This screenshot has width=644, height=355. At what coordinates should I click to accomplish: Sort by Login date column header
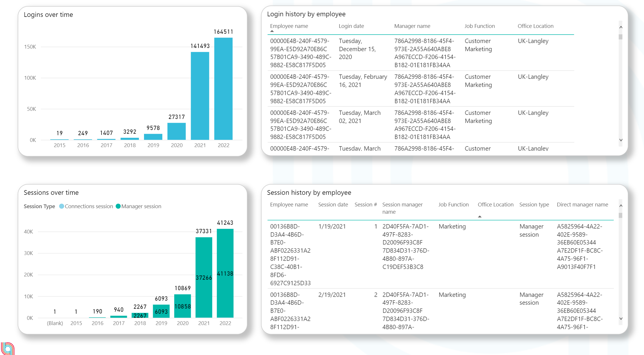click(351, 26)
